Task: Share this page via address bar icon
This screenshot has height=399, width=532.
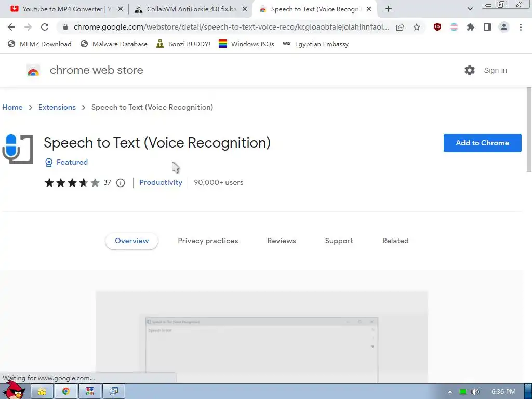Action: coord(401,27)
